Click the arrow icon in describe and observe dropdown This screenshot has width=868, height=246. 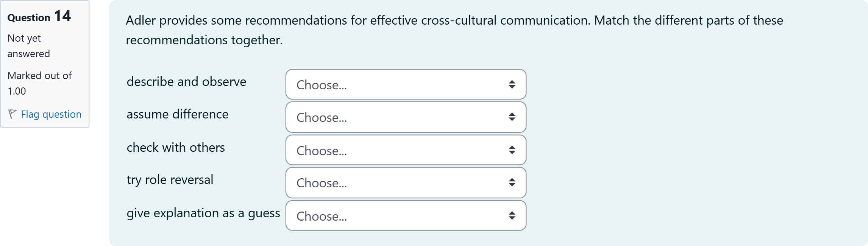click(512, 84)
